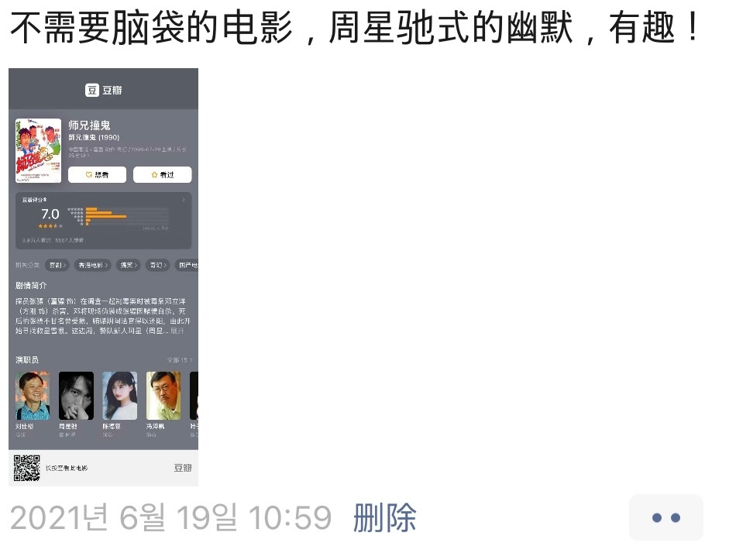Select the 香港电影 category tag

click(93, 265)
